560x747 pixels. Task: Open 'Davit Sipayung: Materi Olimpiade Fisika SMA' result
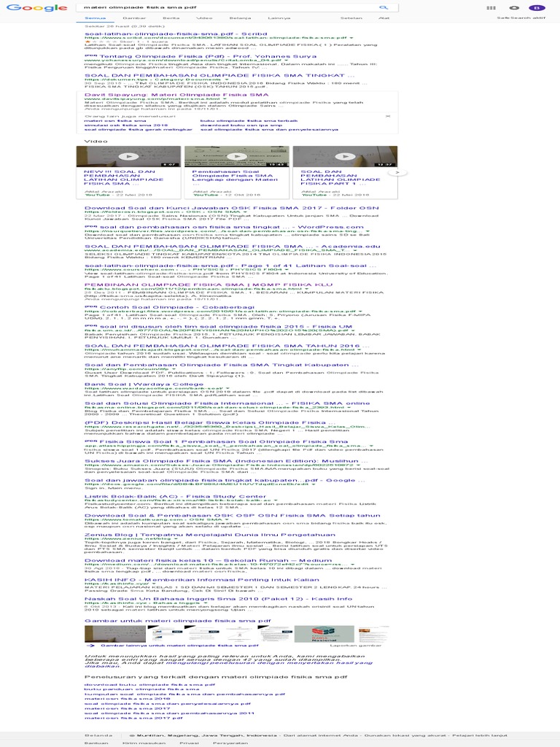[x=176, y=95]
